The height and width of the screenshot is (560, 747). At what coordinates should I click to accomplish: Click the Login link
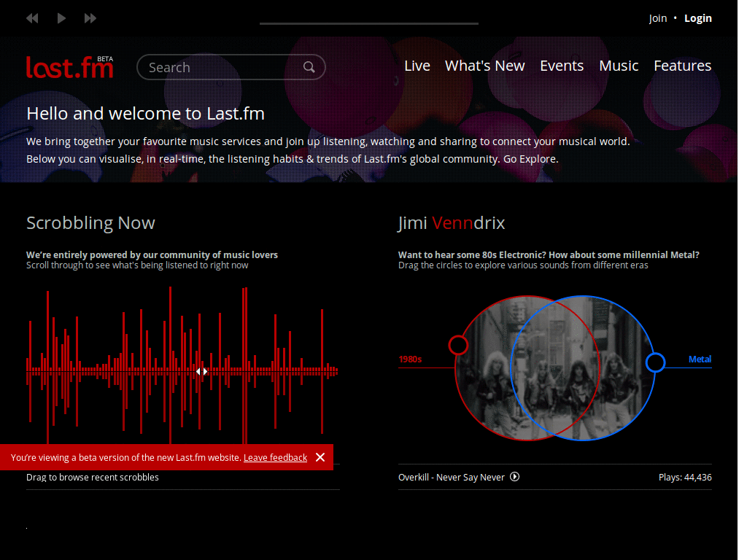[x=698, y=18]
